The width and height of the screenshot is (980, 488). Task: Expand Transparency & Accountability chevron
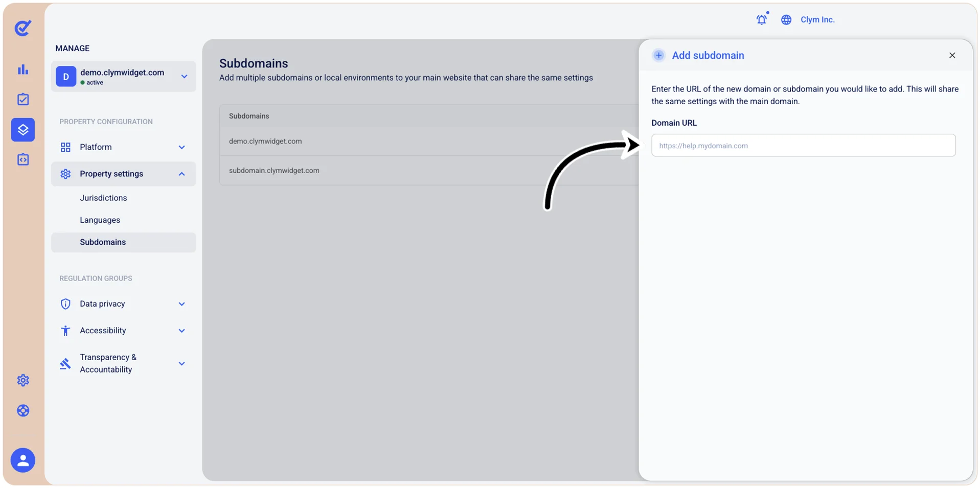click(x=181, y=363)
